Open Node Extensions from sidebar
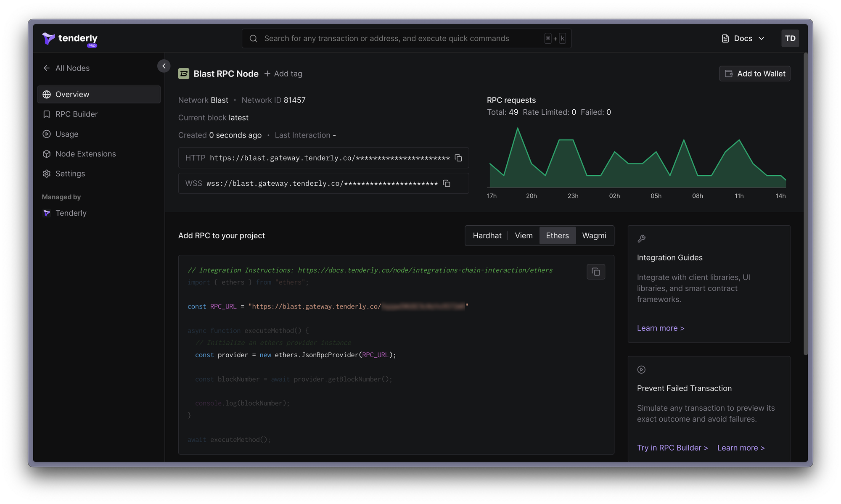This screenshot has height=504, width=841. coord(85,154)
